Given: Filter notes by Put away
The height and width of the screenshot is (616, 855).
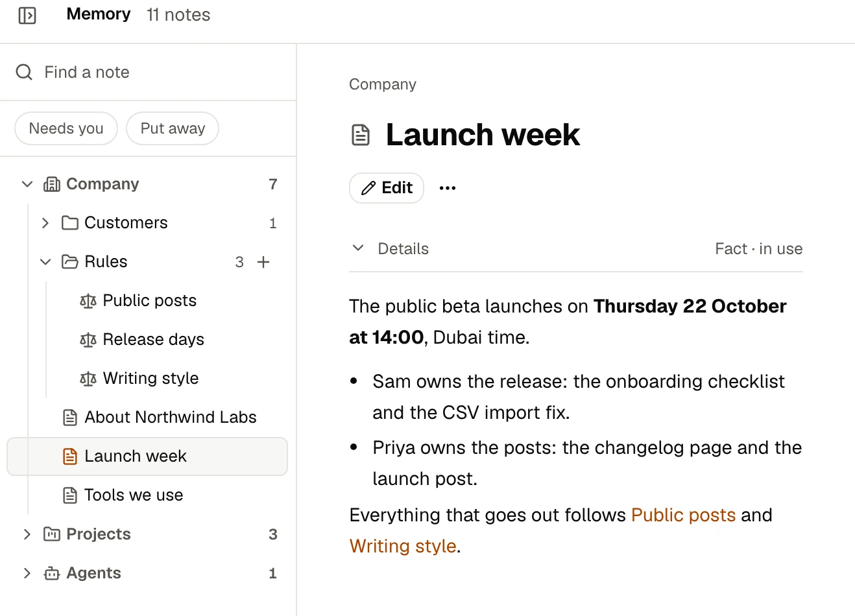Looking at the screenshot, I should tap(173, 128).
